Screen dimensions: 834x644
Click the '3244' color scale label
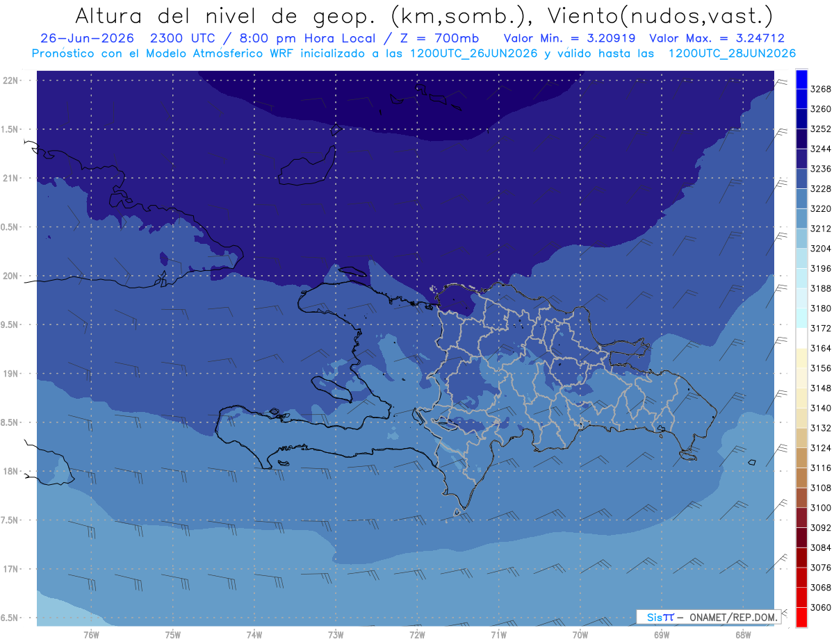821,149
